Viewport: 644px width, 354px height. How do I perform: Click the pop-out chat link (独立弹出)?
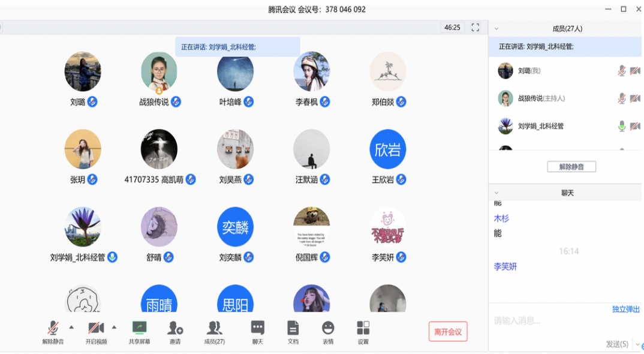click(626, 309)
